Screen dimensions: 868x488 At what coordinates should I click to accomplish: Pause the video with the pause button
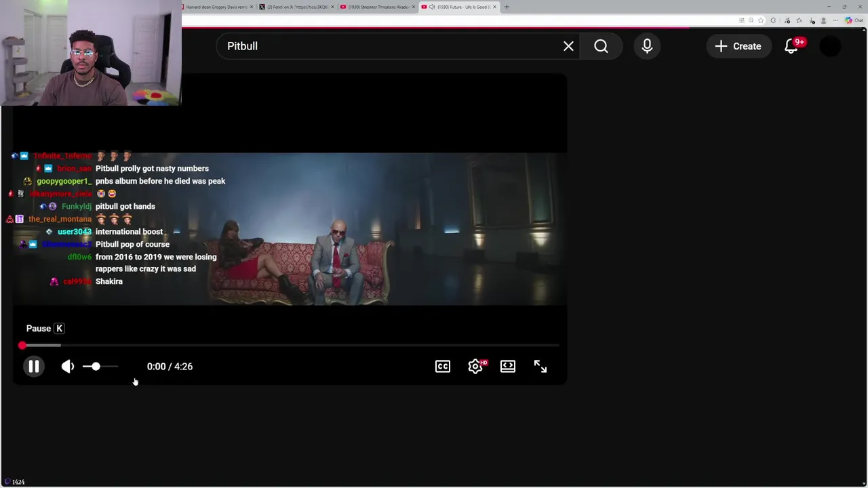[x=33, y=367]
